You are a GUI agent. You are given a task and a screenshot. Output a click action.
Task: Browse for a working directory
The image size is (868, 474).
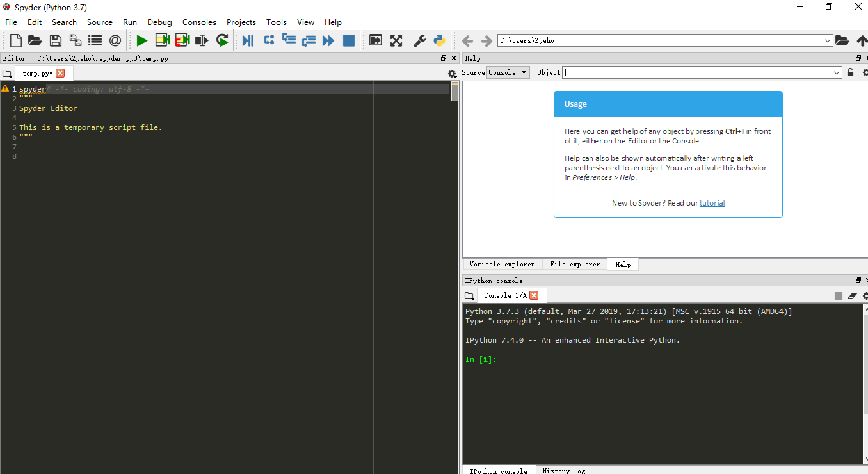tap(842, 40)
